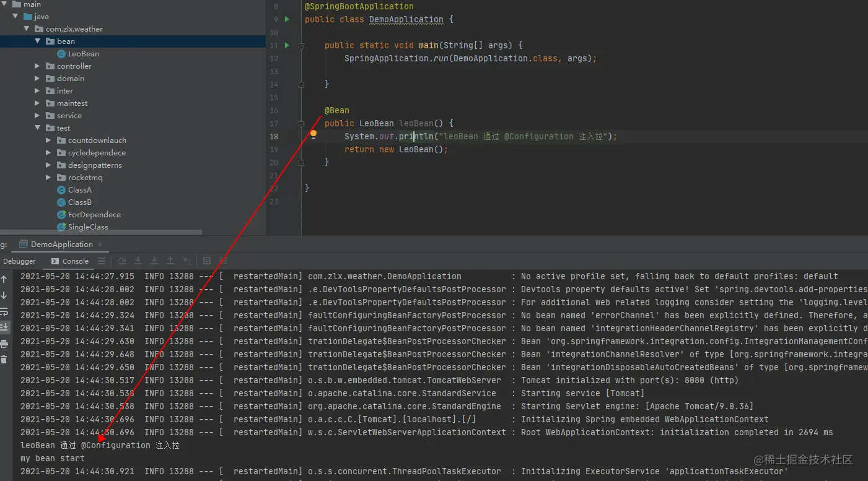Open the debug layout settings menu icon
The image size is (868, 481).
[102, 261]
